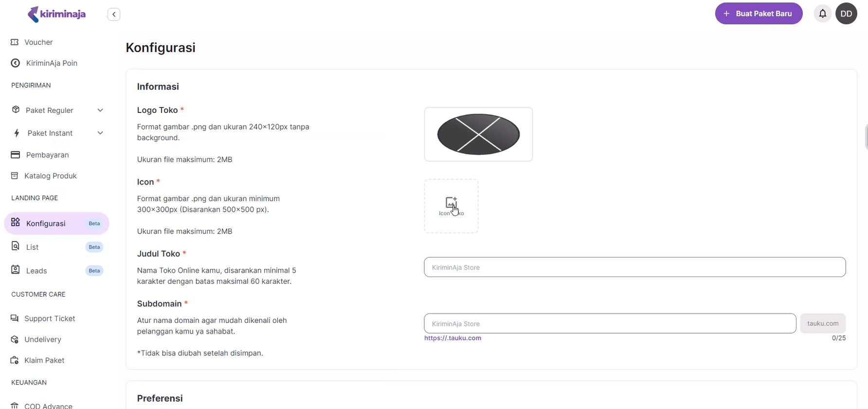
Task: Click the notification bell icon
Action: click(823, 14)
